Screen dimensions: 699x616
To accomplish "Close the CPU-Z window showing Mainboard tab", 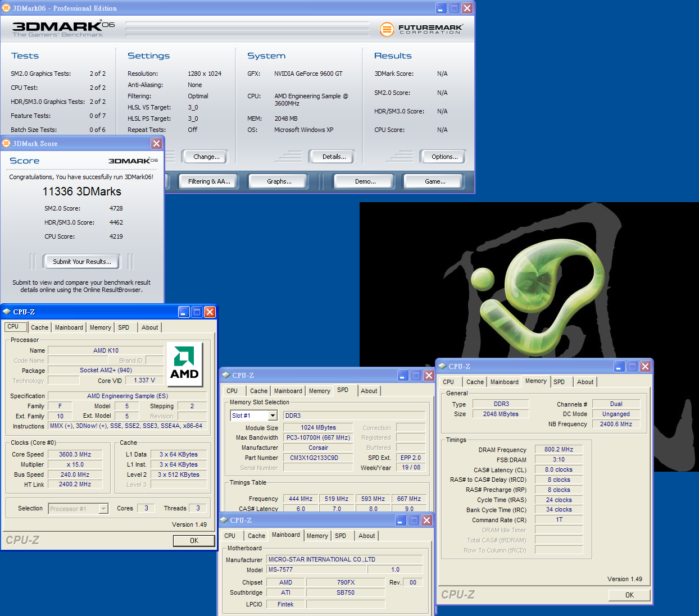I will pyautogui.click(x=426, y=521).
